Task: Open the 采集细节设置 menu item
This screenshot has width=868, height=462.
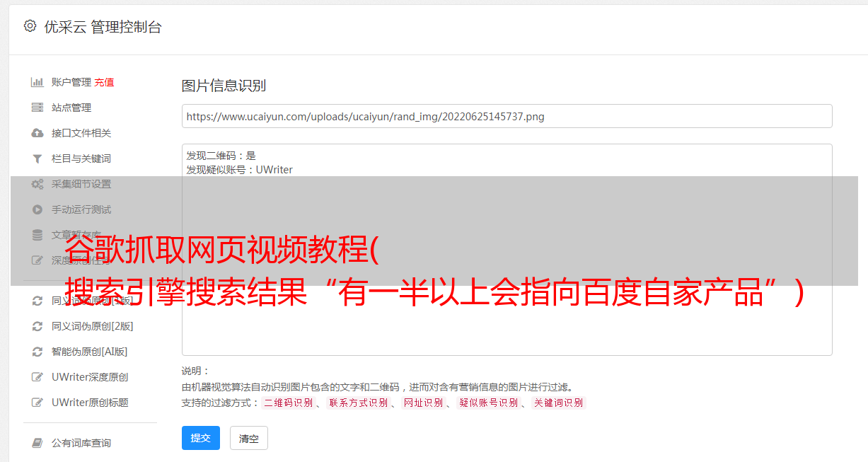Action: pyautogui.click(x=81, y=184)
